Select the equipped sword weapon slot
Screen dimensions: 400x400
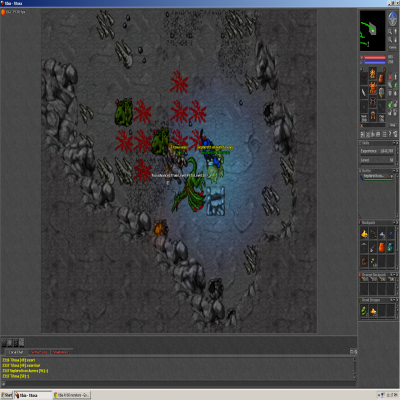[x=364, y=93]
